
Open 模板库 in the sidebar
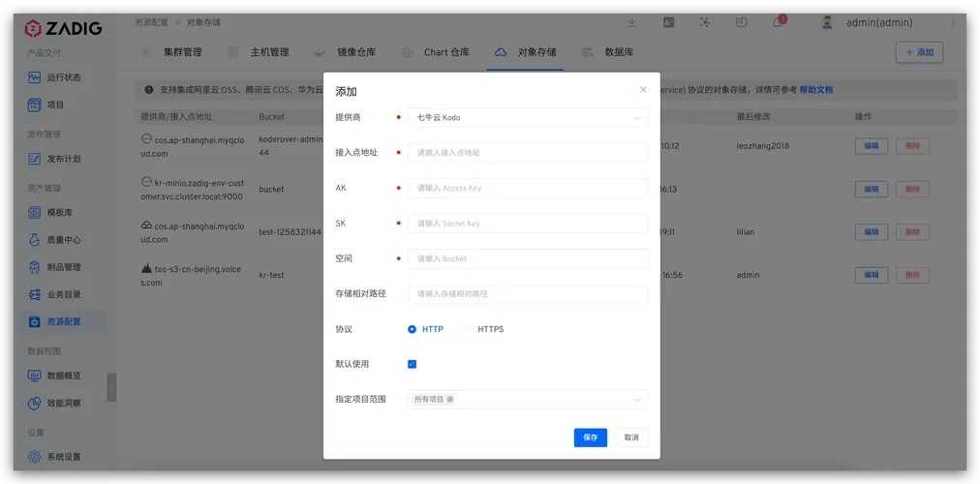tap(51, 212)
